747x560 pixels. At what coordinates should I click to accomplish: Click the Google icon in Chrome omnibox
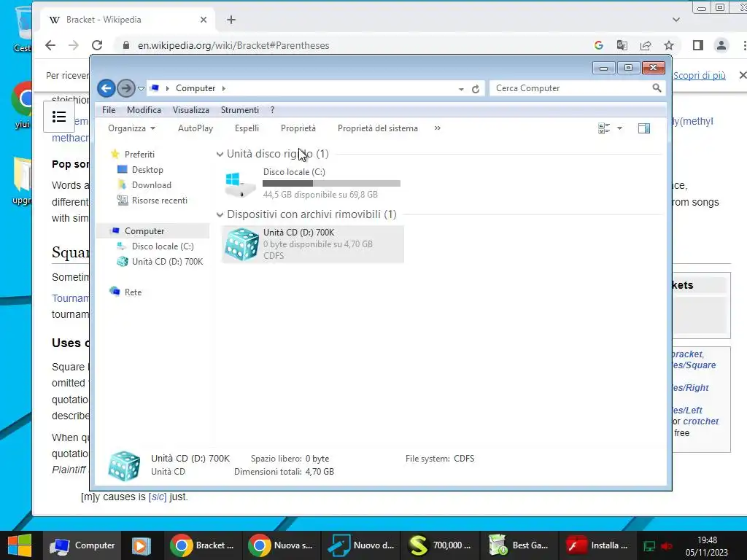click(599, 45)
